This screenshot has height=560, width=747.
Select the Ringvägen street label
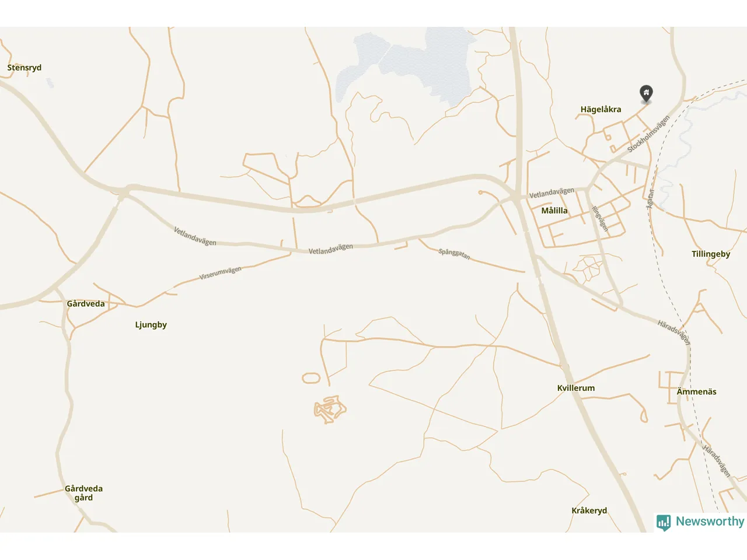(600, 219)
